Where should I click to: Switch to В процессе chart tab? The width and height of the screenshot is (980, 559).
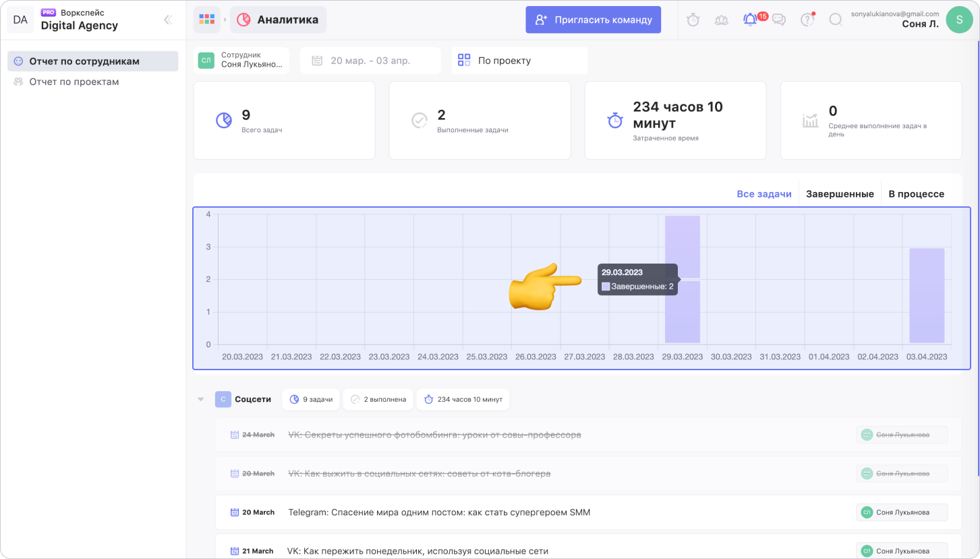(916, 194)
